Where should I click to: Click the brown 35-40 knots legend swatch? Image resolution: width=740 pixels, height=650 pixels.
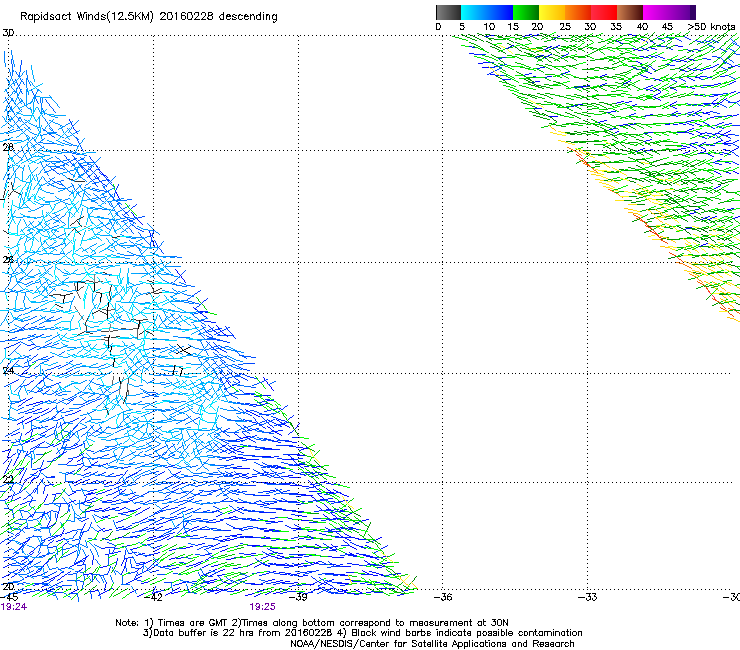tap(630, 12)
